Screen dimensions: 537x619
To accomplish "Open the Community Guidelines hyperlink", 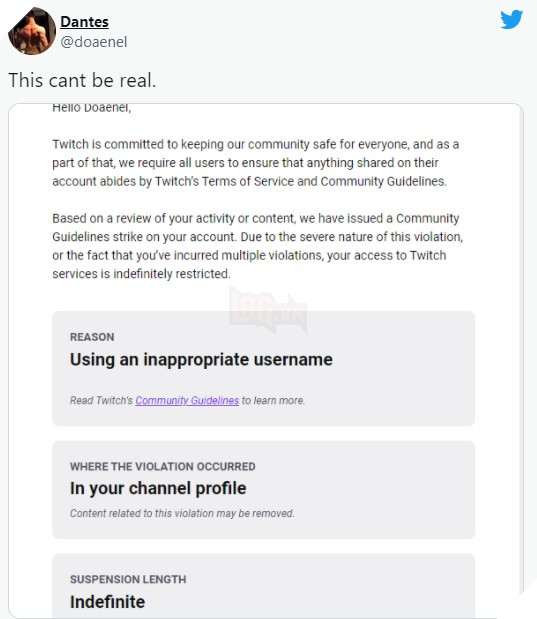I will coord(187,400).
